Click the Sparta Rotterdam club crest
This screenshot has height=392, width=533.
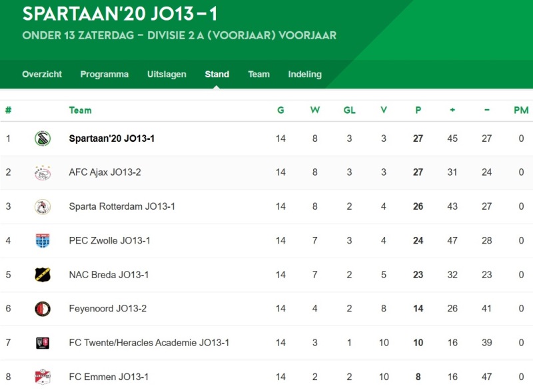(43, 206)
